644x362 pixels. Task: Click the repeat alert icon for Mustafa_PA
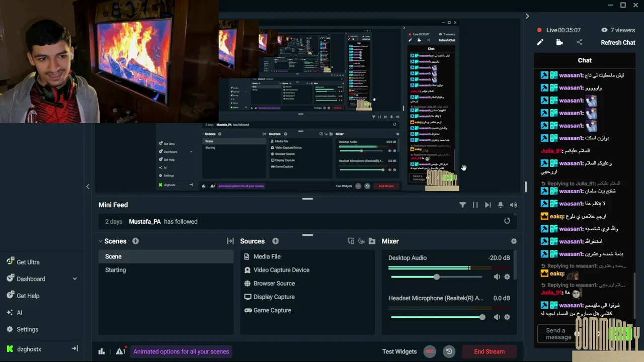(507, 221)
